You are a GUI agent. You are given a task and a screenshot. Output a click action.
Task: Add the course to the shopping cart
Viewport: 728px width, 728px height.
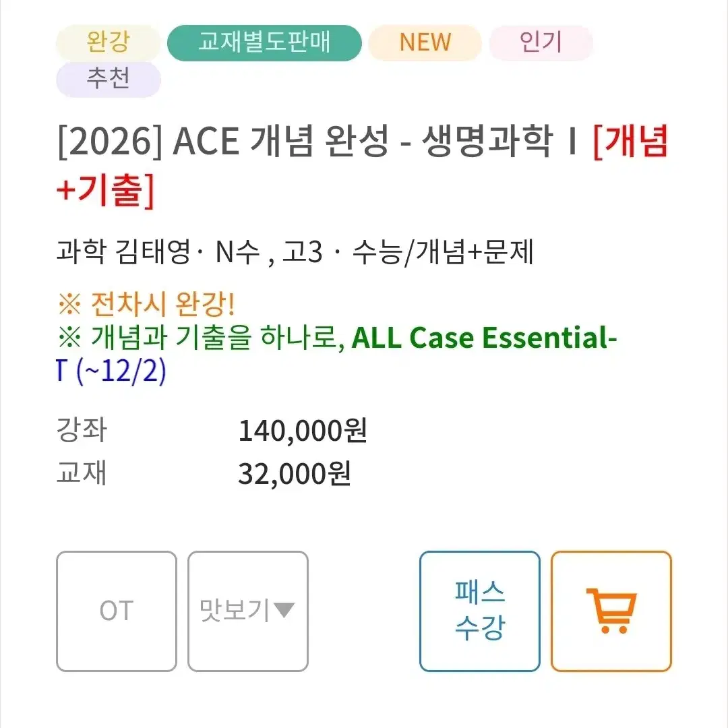611,611
